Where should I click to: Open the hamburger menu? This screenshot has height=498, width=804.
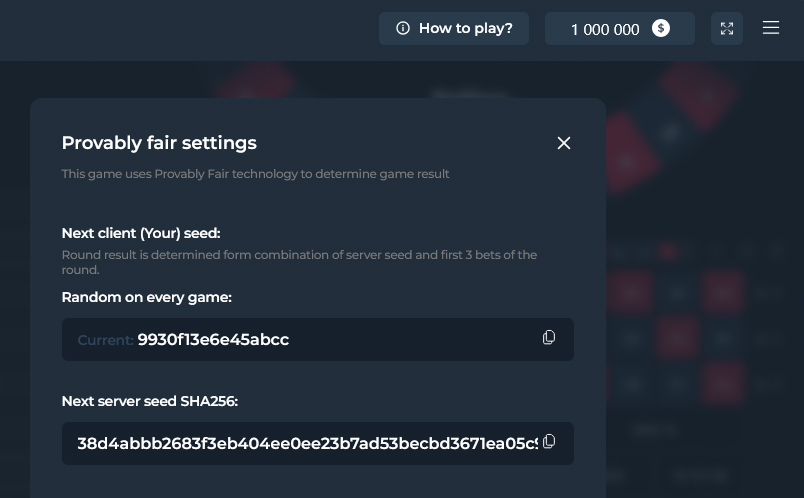click(771, 28)
